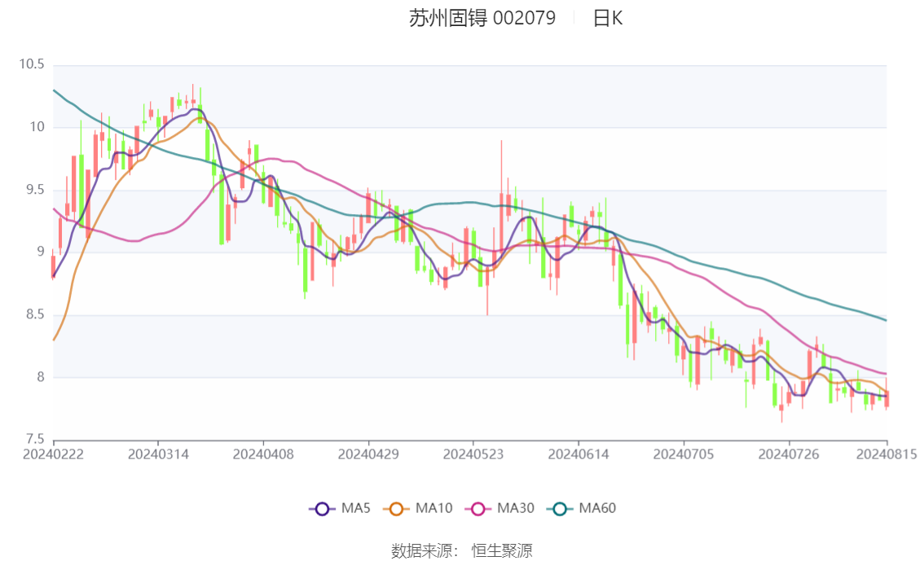Click the 20240408 date axis label

[263, 454]
